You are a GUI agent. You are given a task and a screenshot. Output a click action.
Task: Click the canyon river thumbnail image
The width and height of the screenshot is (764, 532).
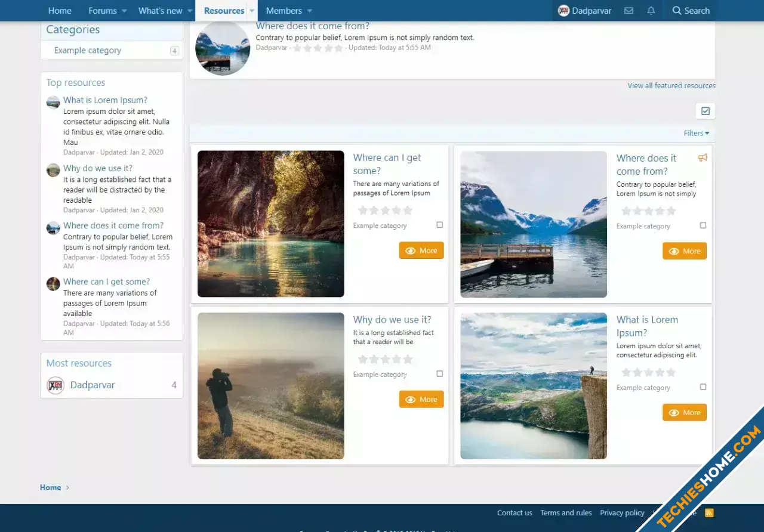271,224
